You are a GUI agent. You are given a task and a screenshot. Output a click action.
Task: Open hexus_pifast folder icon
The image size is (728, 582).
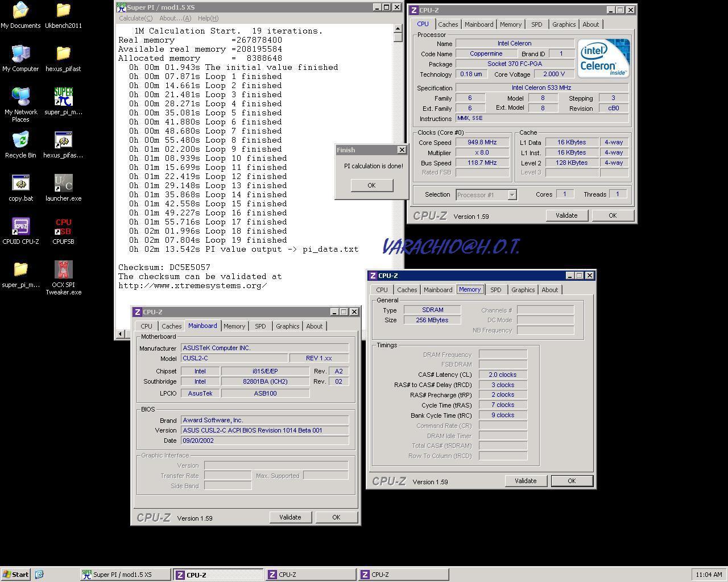[x=63, y=59]
